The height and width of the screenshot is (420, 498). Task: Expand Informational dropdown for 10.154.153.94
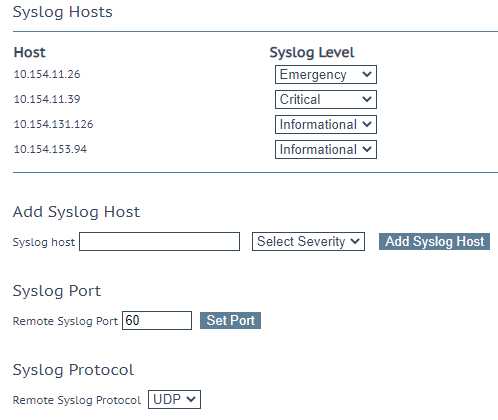click(x=326, y=149)
